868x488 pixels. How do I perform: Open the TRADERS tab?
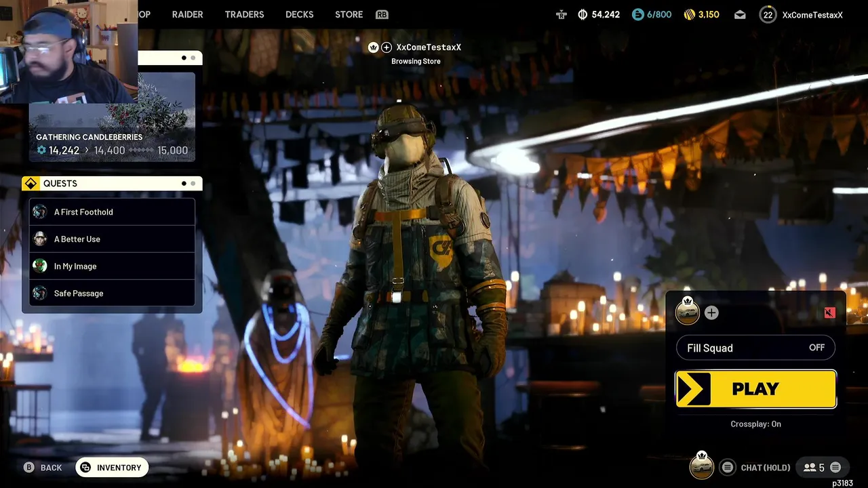tap(244, 14)
